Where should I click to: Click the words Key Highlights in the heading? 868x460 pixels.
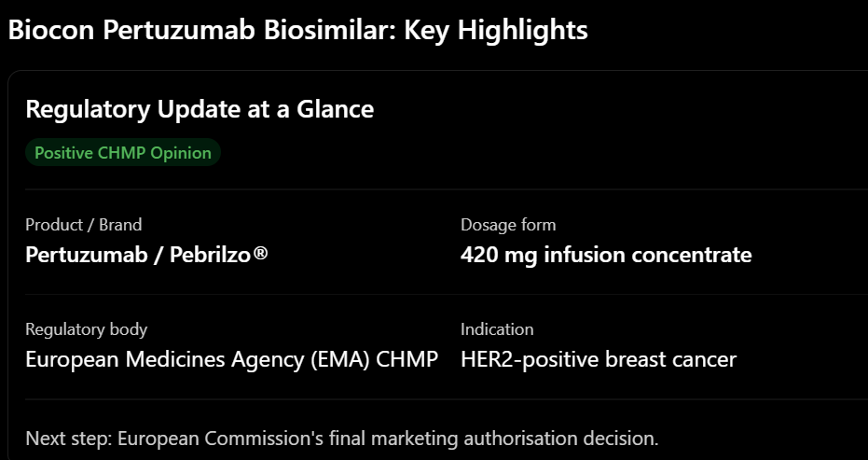pos(496,31)
